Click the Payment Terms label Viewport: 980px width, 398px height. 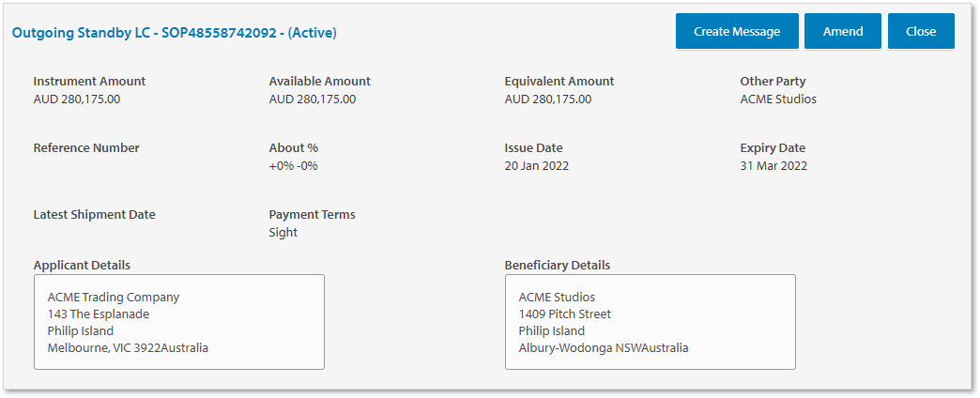[312, 214]
